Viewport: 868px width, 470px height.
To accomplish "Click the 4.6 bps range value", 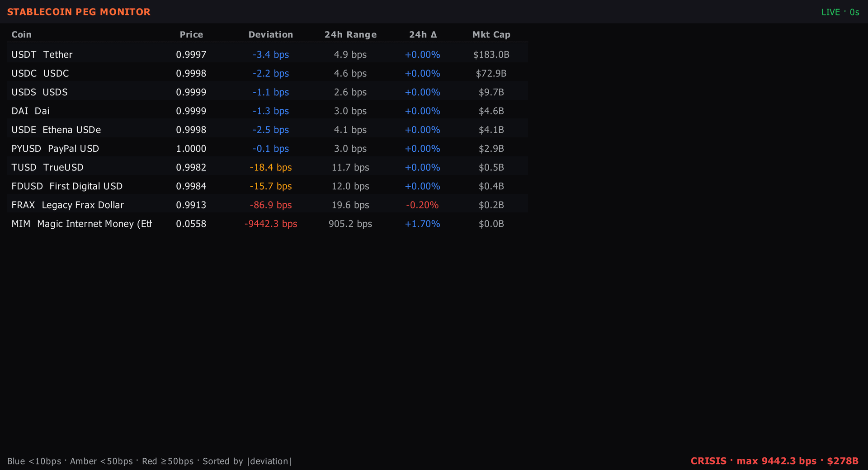I will point(350,74).
